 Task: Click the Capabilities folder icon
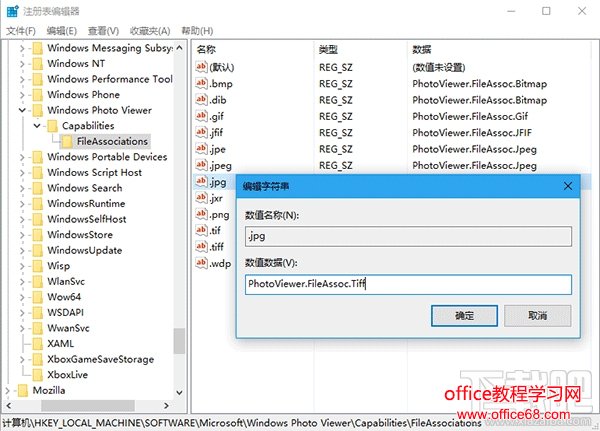point(52,126)
